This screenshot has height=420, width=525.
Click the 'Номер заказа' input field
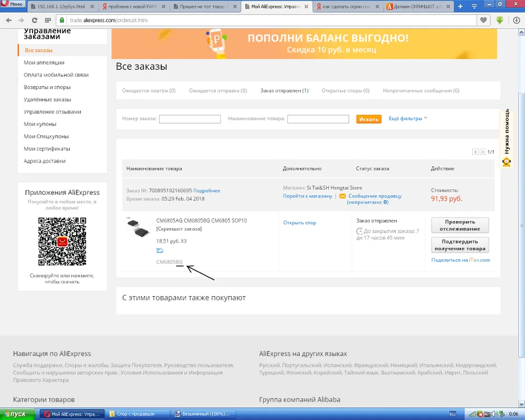tap(190, 119)
